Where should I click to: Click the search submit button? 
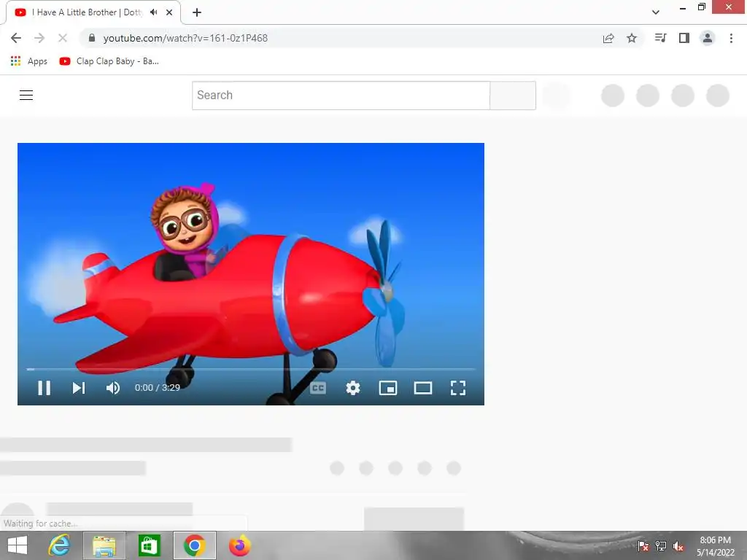(513, 96)
